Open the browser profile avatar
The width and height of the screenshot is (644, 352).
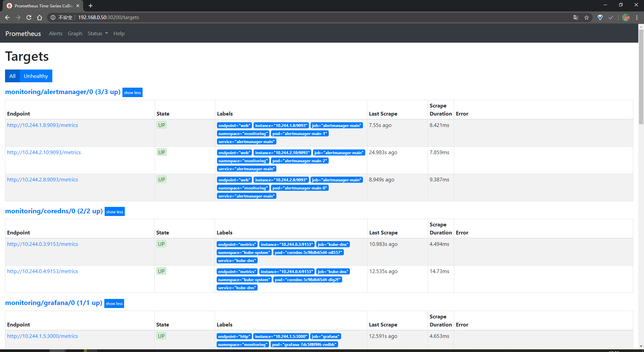(x=626, y=17)
